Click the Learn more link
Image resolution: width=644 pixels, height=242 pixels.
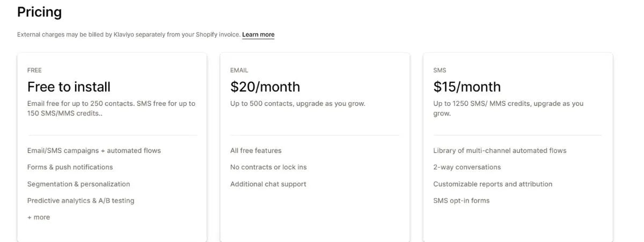pos(258,35)
